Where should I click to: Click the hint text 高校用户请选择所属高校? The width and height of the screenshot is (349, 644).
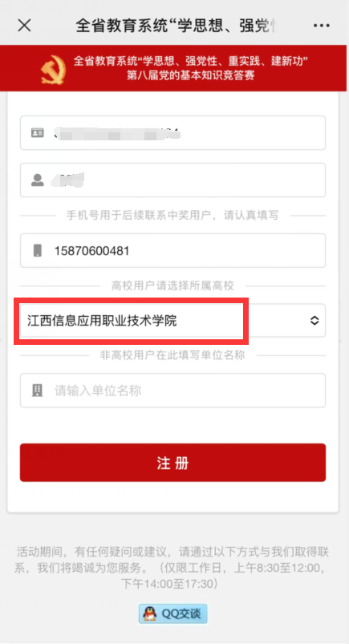pos(172,286)
